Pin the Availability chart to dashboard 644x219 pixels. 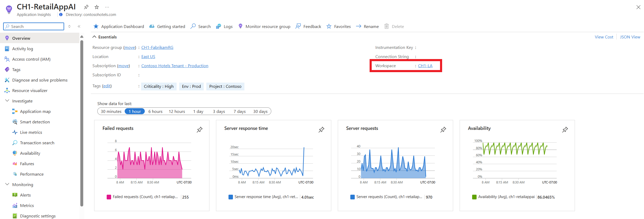tap(565, 130)
